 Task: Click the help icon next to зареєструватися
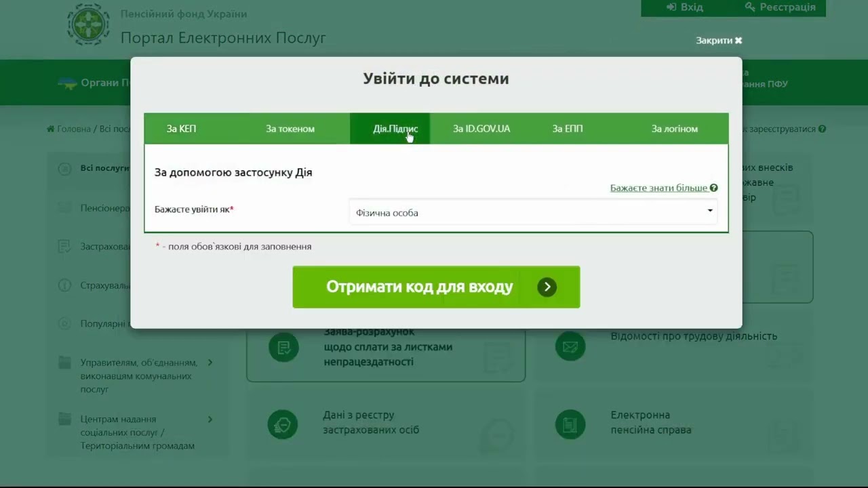822,129
